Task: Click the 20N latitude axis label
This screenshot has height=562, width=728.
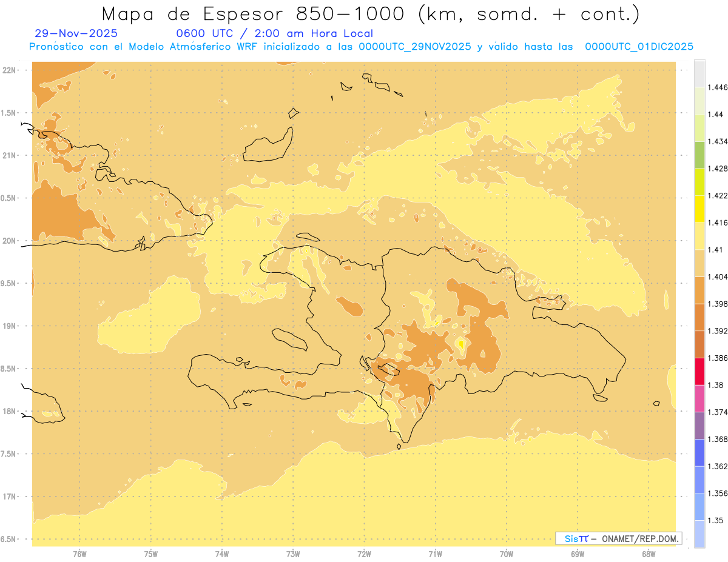Action: (x=10, y=241)
